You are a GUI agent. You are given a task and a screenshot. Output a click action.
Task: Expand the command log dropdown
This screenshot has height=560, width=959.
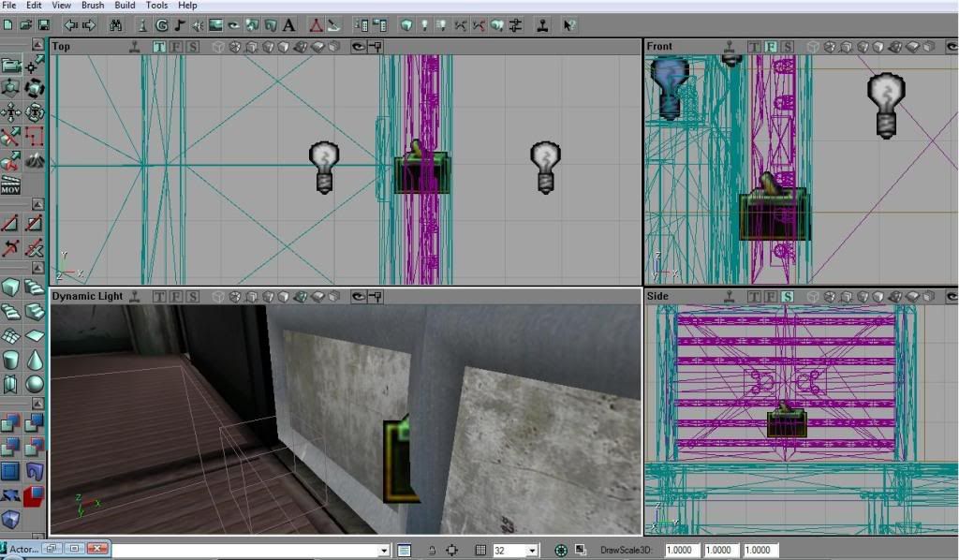pyautogui.click(x=384, y=551)
